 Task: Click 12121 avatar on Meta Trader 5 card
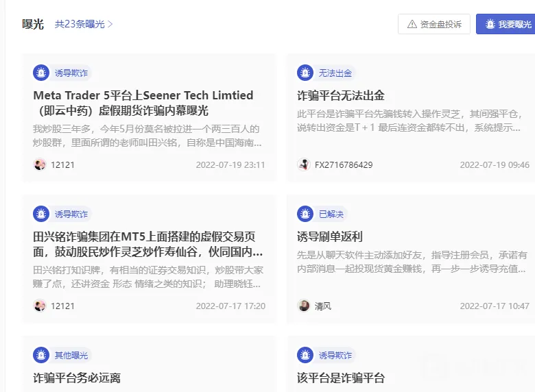point(40,164)
